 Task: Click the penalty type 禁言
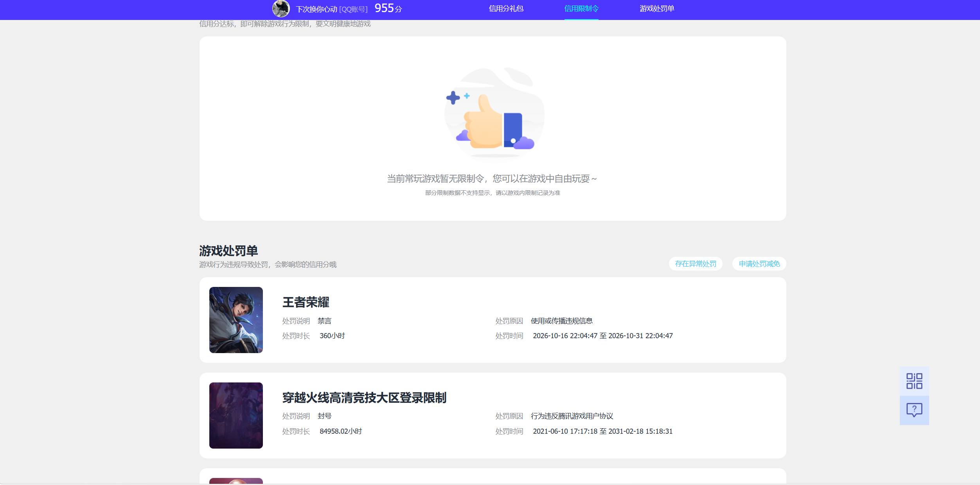(324, 321)
